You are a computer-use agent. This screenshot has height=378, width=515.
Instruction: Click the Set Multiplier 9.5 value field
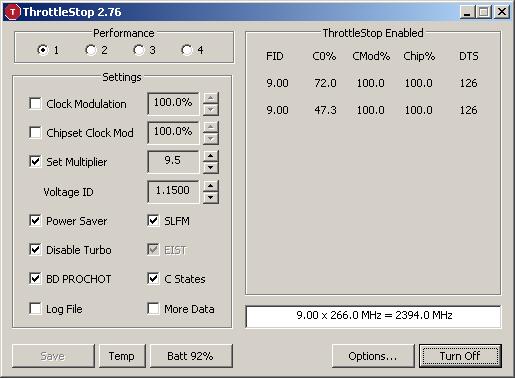point(173,162)
